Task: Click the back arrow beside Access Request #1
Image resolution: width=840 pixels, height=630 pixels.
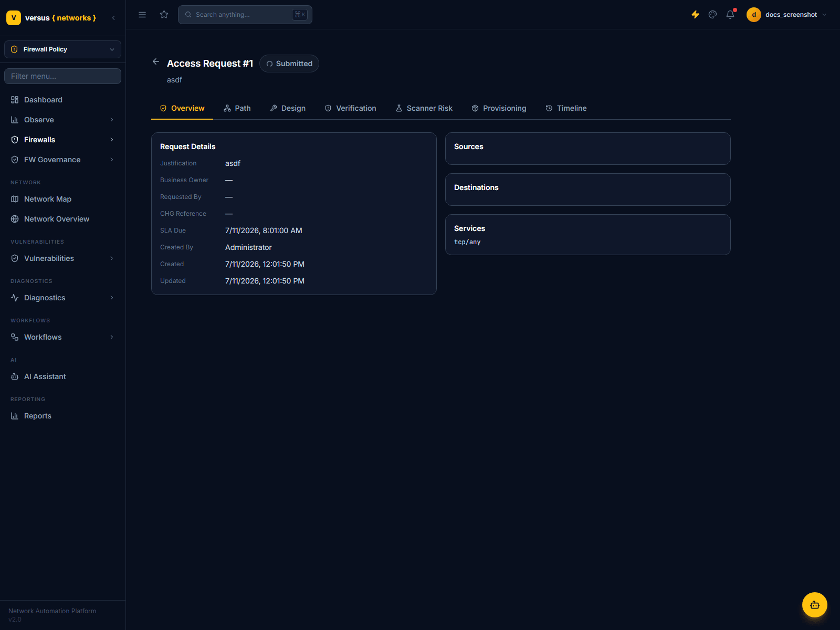Action: pyautogui.click(x=156, y=61)
